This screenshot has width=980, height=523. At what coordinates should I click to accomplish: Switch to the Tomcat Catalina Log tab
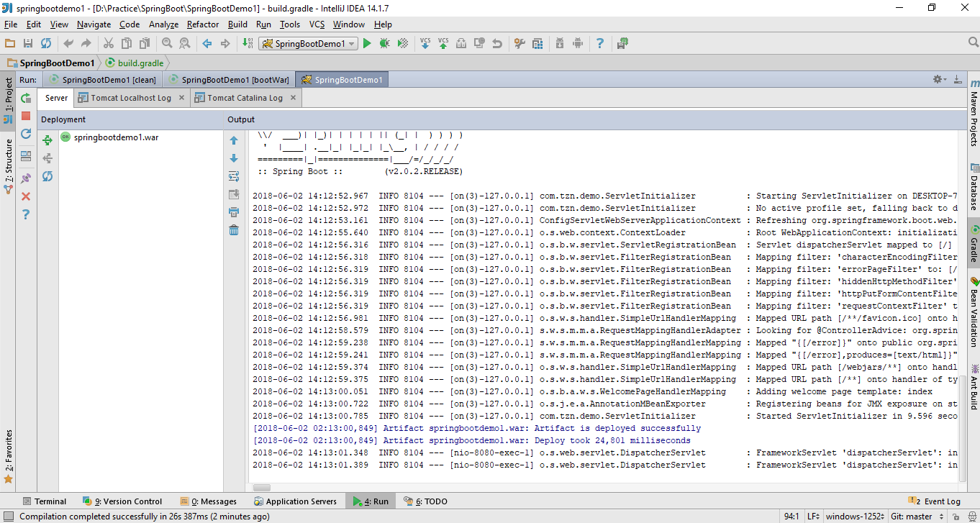243,96
